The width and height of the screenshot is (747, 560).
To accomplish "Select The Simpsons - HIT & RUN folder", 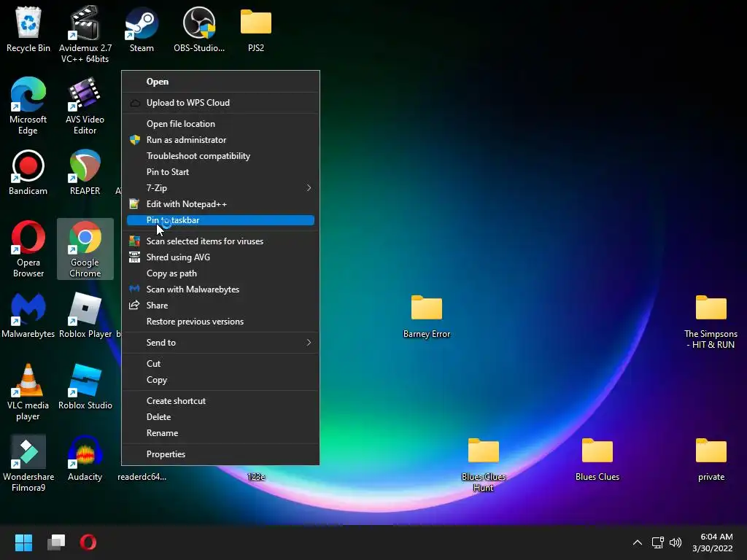I will [x=711, y=321].
